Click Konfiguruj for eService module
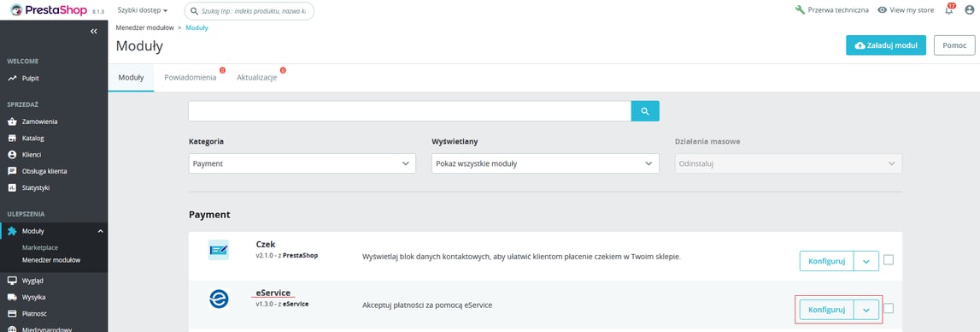This screenshot has height=332, width=980. [x=826, y=310]
